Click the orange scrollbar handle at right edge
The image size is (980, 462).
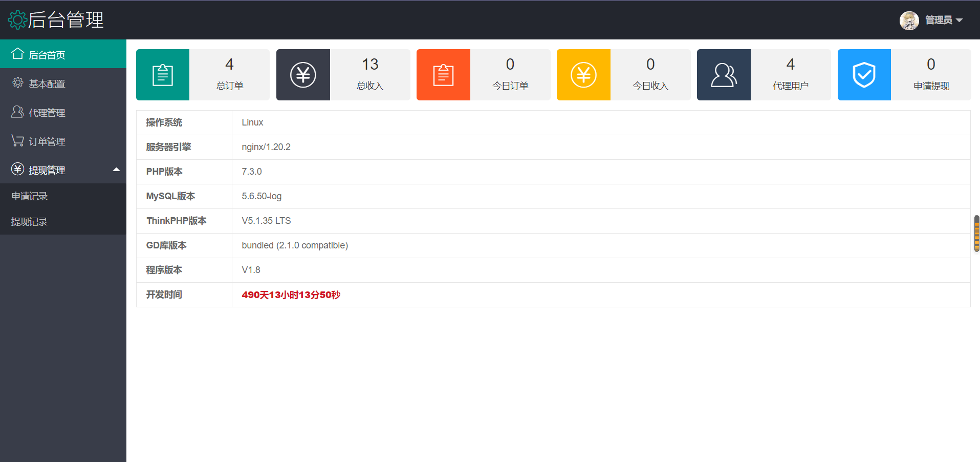coord(976,234)
